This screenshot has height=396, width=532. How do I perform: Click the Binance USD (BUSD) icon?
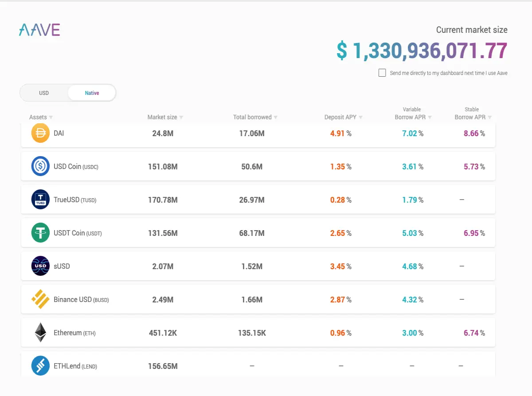tap(40, 299)
